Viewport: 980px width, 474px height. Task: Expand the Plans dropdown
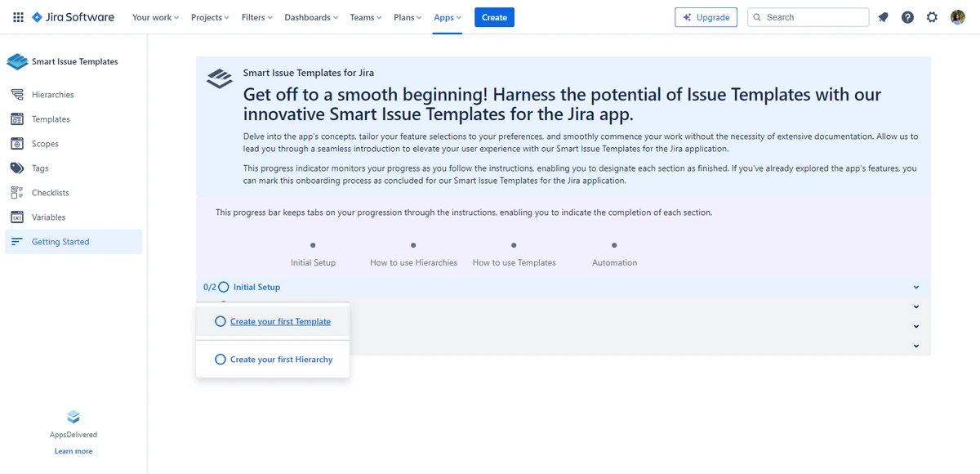408,17
